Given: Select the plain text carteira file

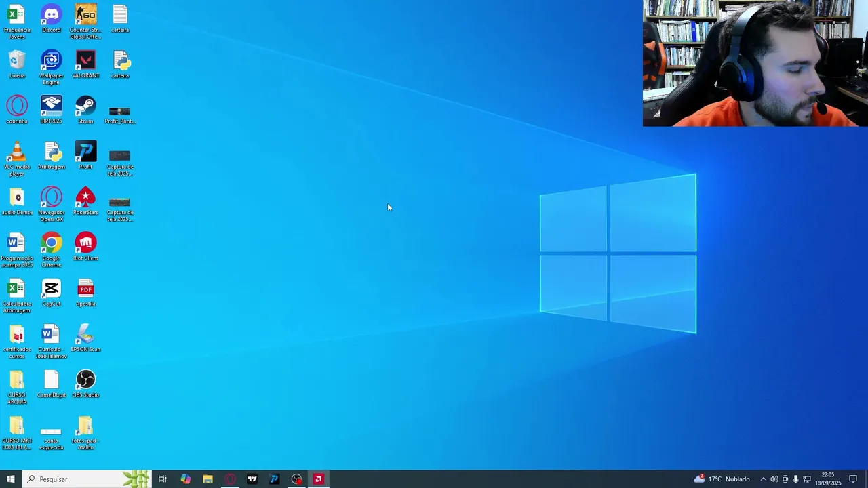Looking at the screenshot, I should point(120,19).
